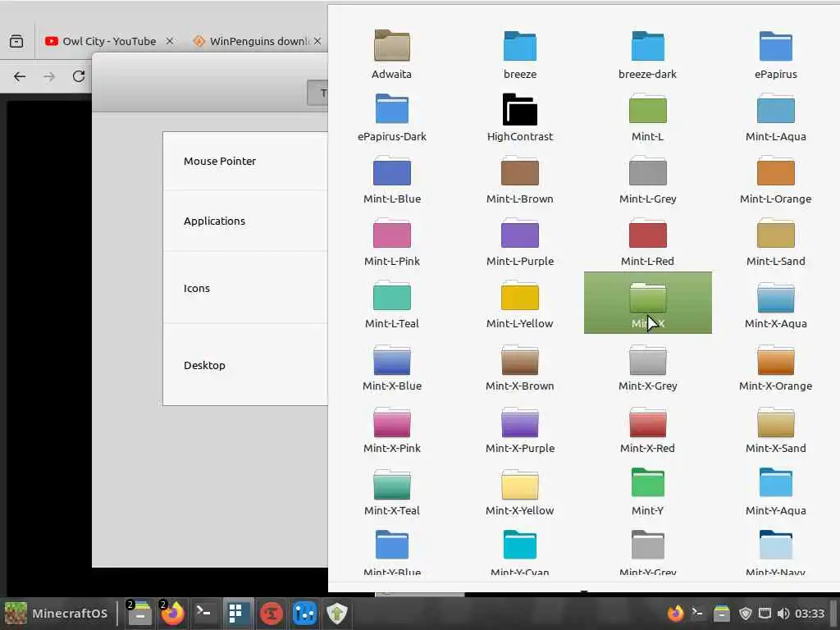Pick the breeze-dark icon theme
The image size is (840, 630).
[x=648, y=53]
